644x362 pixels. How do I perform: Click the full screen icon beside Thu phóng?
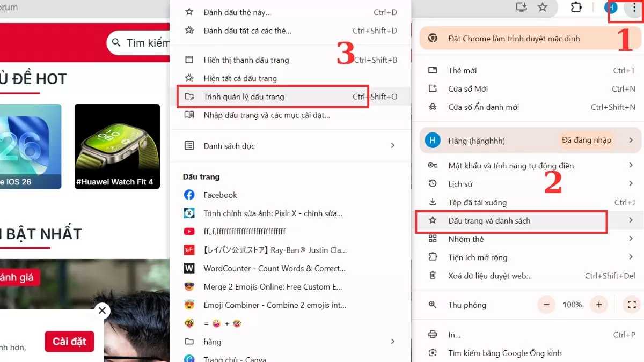(x=631, y=305)
